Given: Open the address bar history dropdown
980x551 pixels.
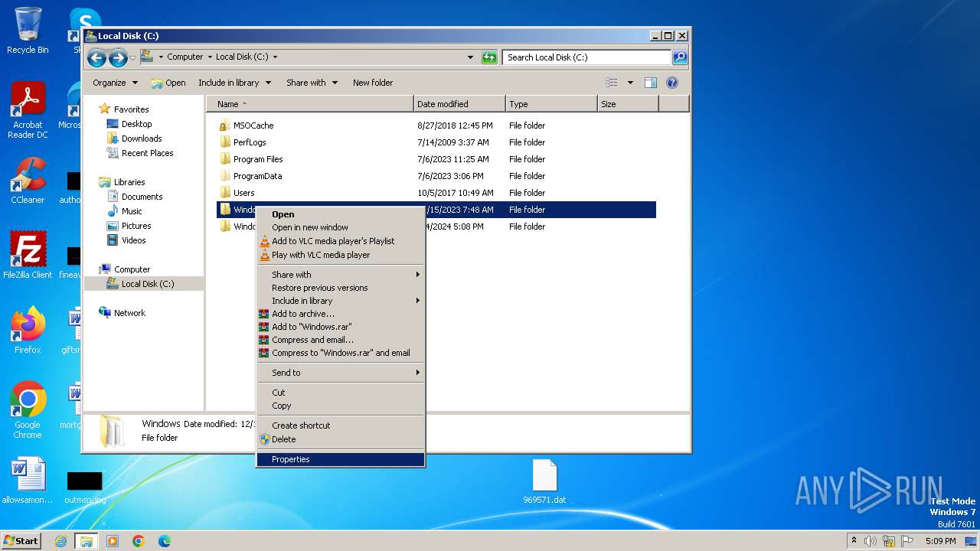Looking at the screenshot, I should pyautogui.click(x=470, y=57).
